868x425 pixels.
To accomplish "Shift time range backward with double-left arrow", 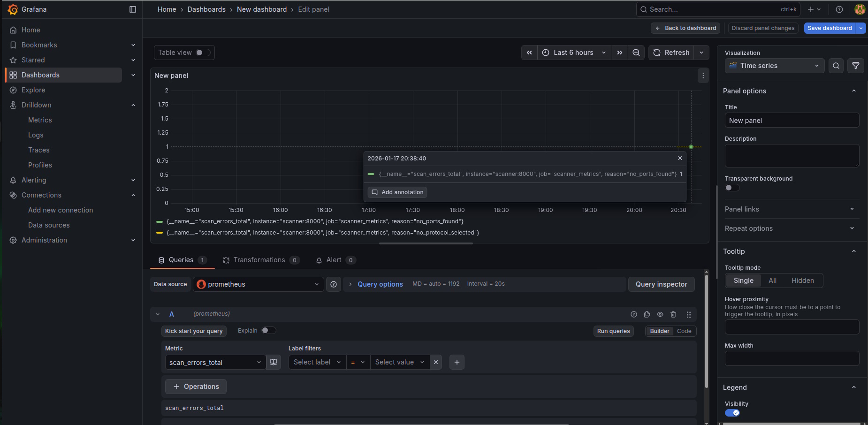I will tap(529, 53).
